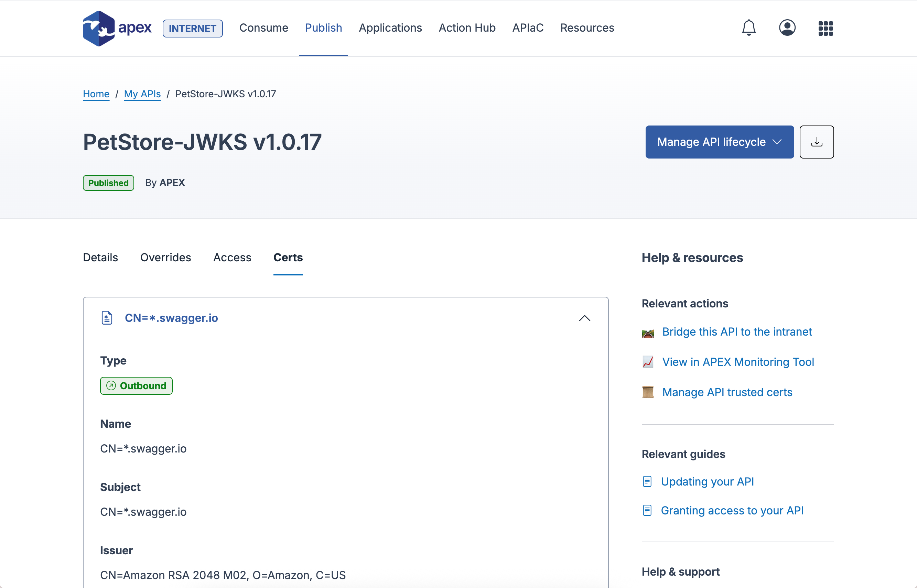
Task: Open the user account menu
Action: 787,28
